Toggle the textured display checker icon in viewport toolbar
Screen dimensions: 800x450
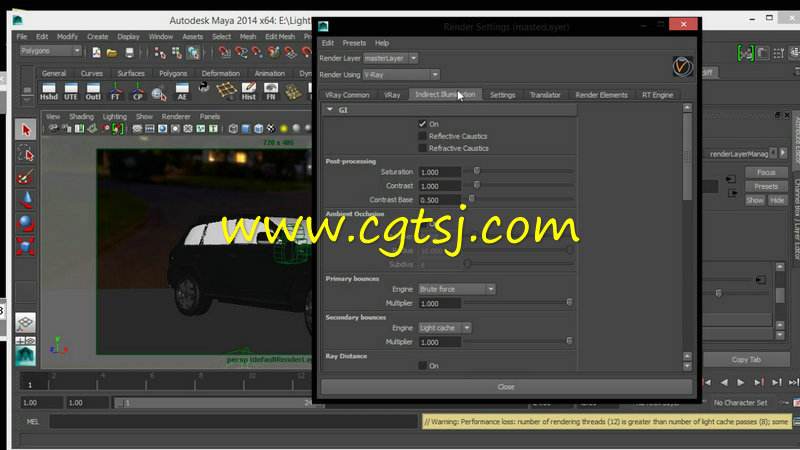(x=271, y=129)
